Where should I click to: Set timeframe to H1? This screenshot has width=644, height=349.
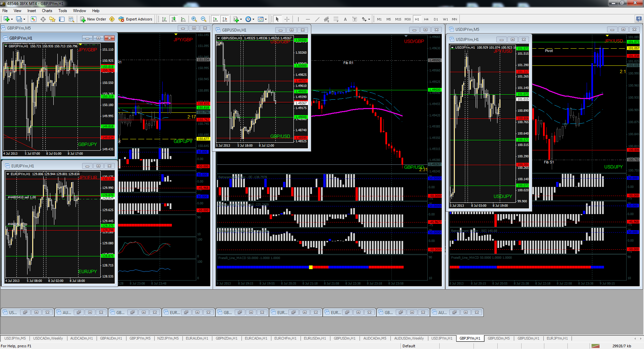coord(417,19)
